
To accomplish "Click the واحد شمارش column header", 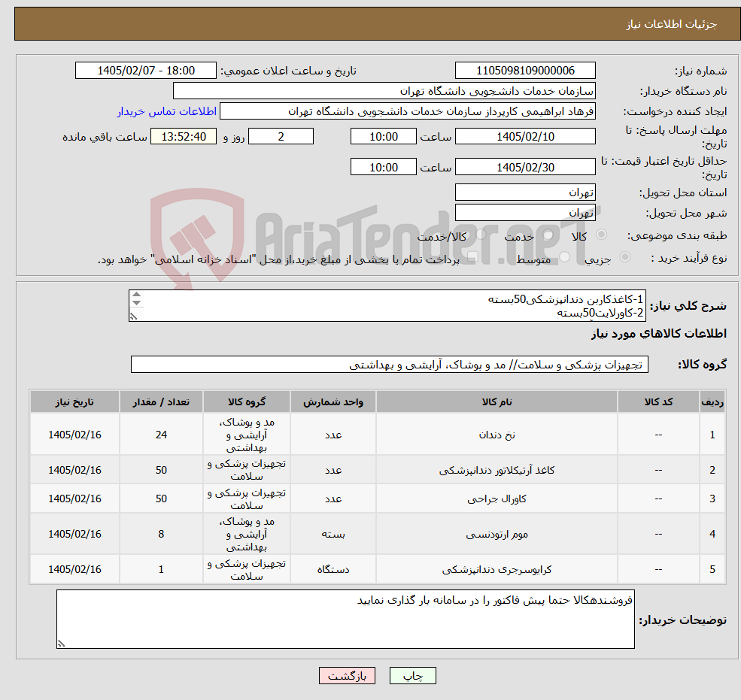I will tap(333, 402).
